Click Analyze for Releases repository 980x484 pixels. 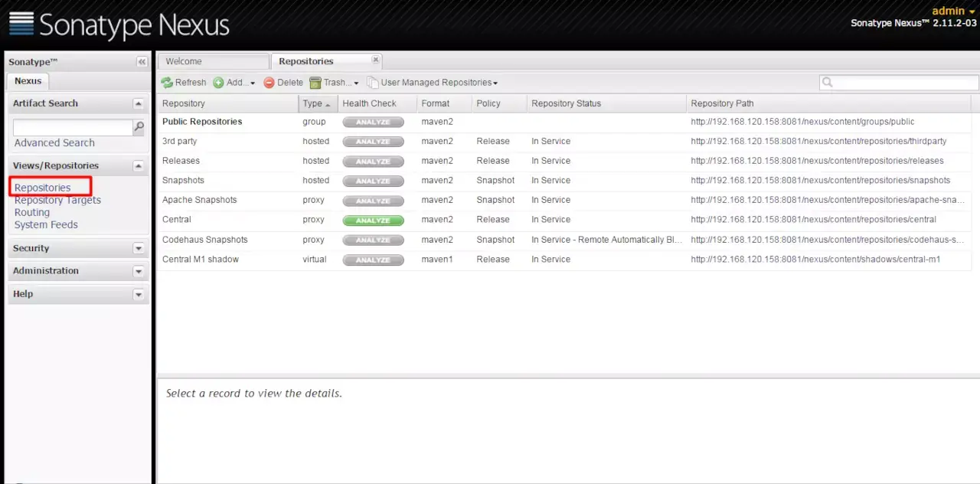[373, 162]
